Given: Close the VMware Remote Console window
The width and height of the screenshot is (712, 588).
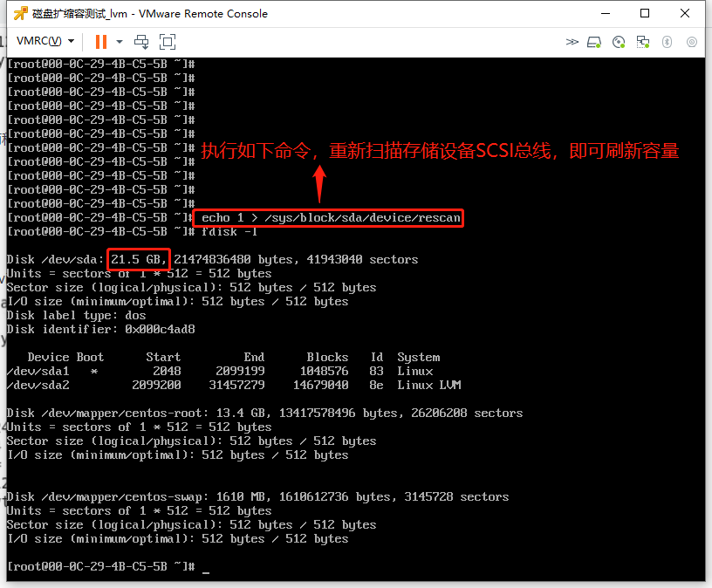Looking at the screenshot, I should pos(685,14).
